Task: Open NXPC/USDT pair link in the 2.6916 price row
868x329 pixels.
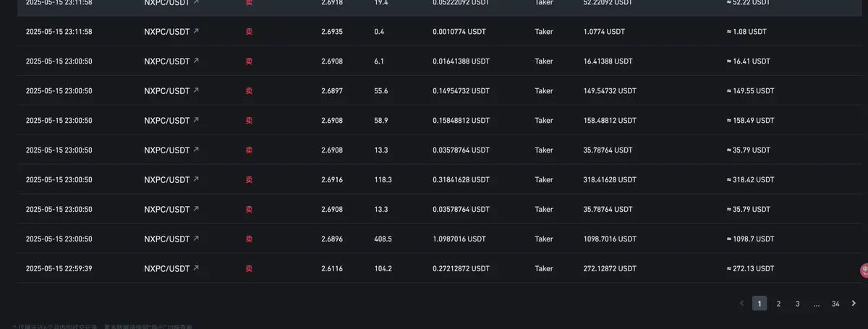Action: (167, 179)
